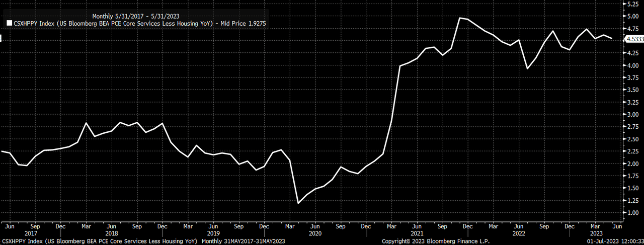The height and width of the screenshot is (245, 644).
Task: Click the 2.25 y-axis label
Action: 632,151
